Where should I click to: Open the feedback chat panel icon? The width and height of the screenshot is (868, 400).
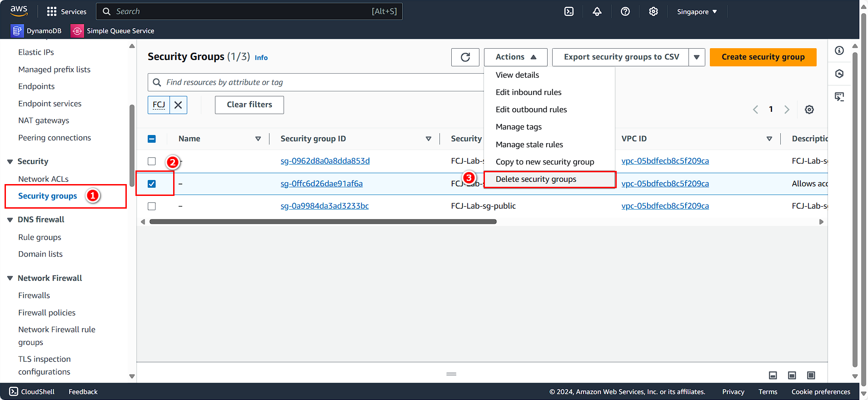coord(839,97)
